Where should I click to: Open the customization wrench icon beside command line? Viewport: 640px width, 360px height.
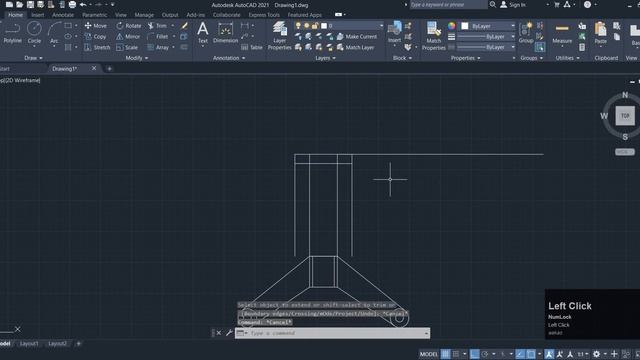pyautogui.click(x=229, y=333)
